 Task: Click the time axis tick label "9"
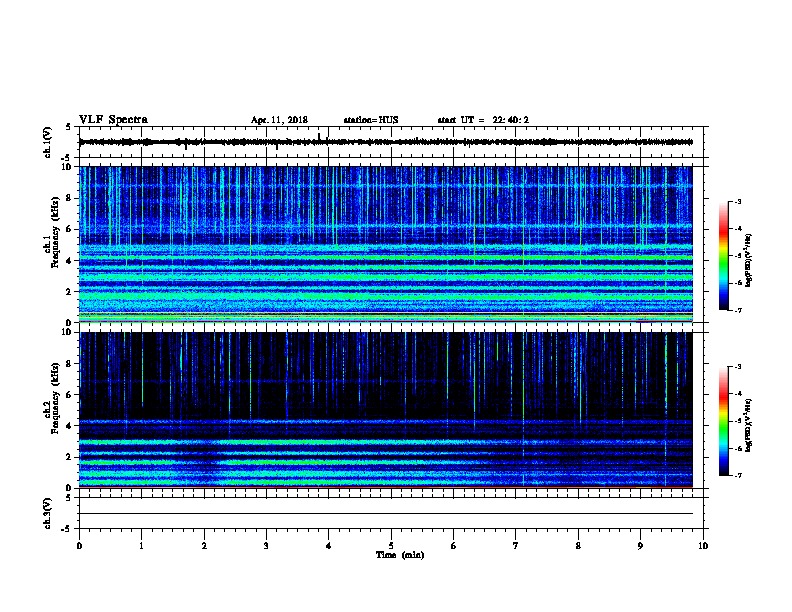pyautogui.click(x=640, y=546)
